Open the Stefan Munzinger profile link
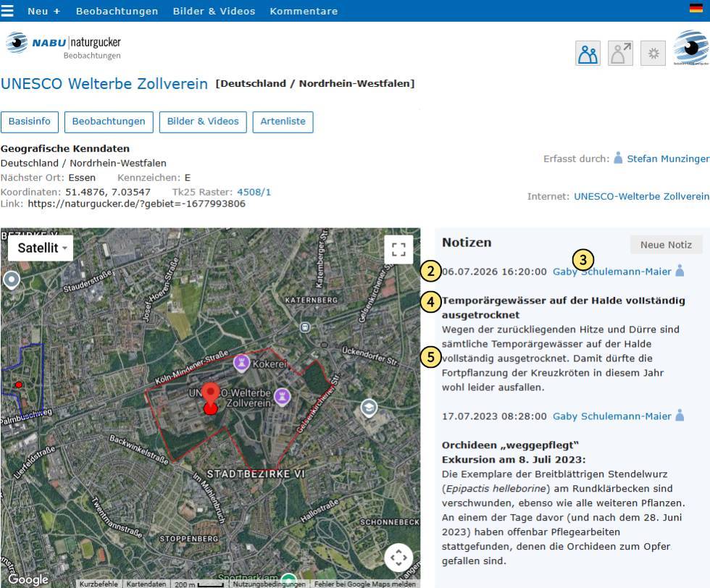Screen dimensions: 710x588 click(668, 159)
